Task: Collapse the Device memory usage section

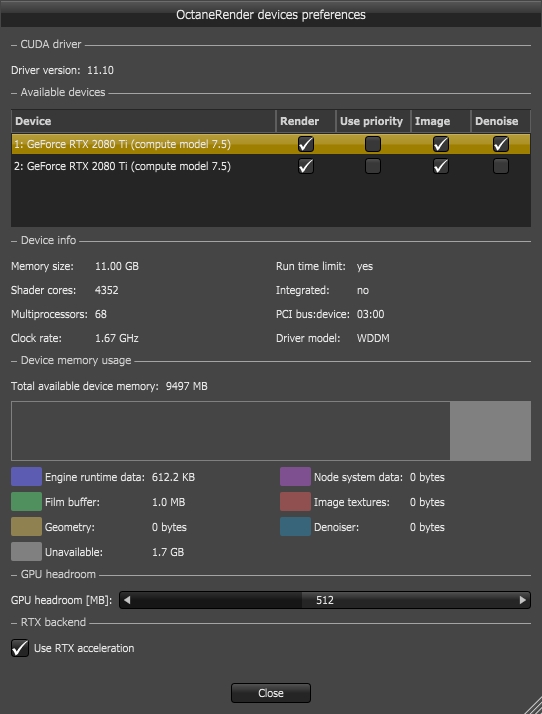Action: tap(14, 361)
